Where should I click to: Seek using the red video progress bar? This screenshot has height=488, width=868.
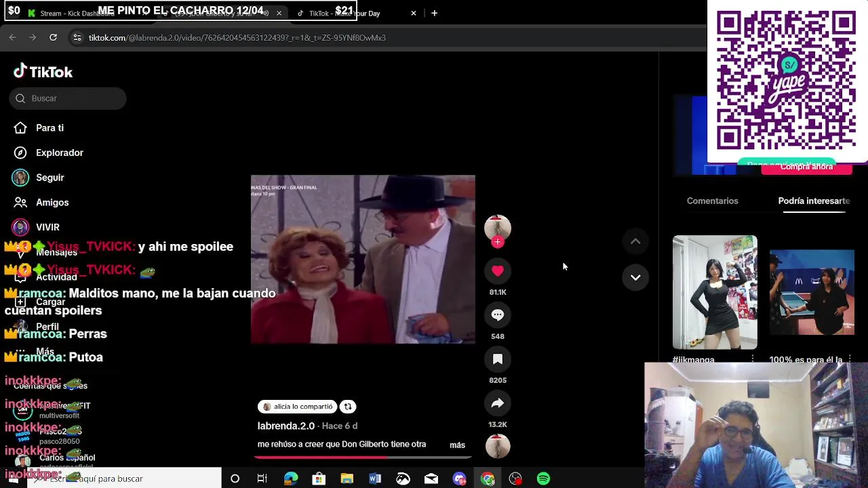362,457
